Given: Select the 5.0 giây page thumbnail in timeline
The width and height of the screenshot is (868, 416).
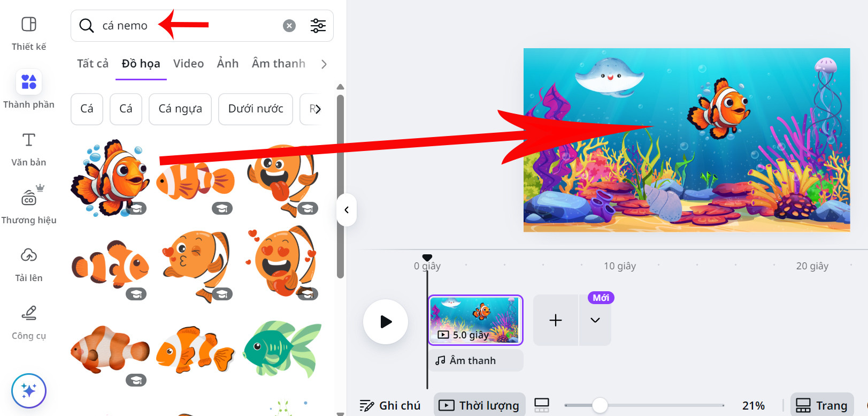Looking at the screenshot, I should point(475,320).
